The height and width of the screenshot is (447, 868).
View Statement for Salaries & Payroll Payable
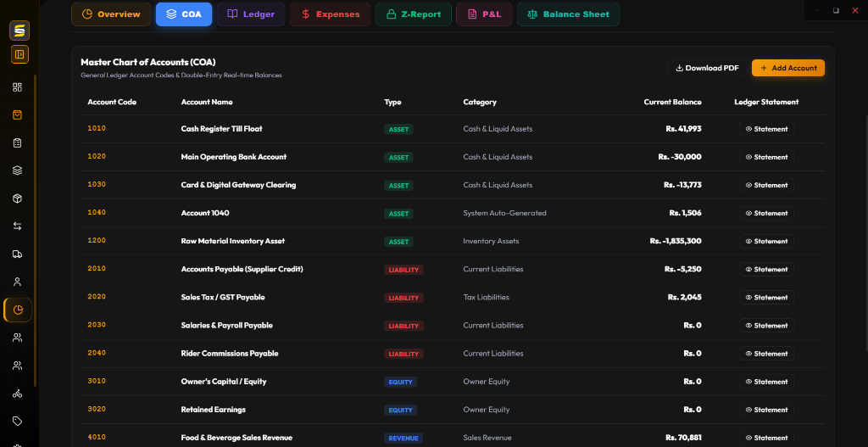click(x=766, y=326)
